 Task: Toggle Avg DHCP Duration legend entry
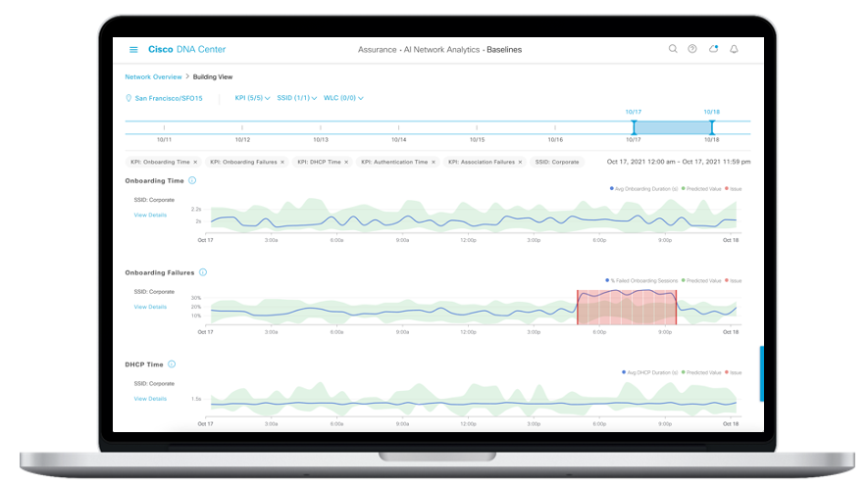click(650, 372)
